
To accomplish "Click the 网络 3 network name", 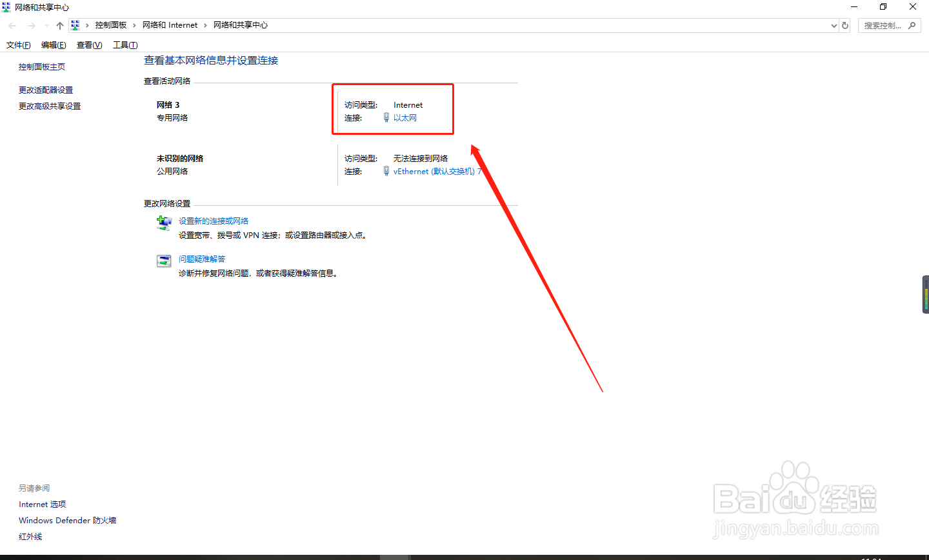I will 168,105.
